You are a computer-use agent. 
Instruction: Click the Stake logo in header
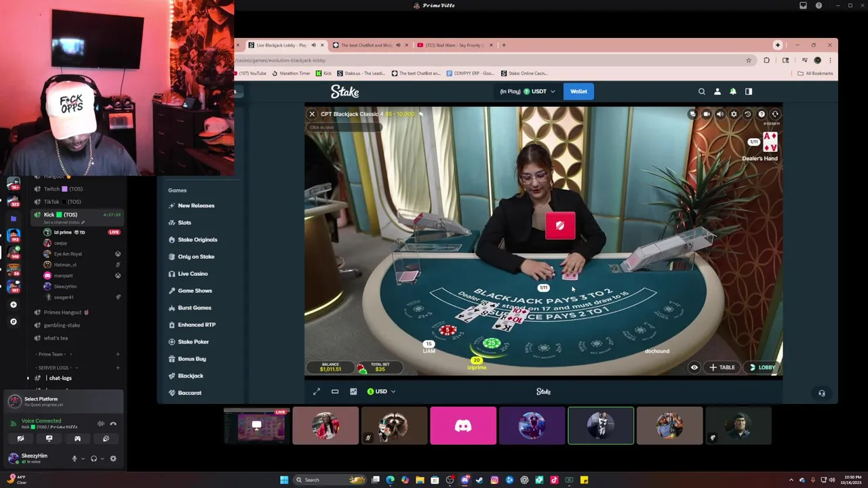point(344,91)
